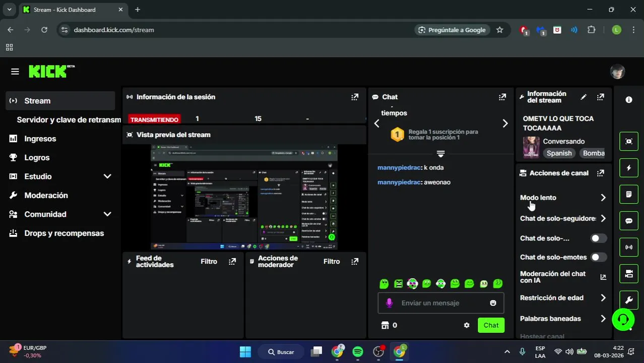Viewport: 644px width, 363px height.
Task: Pop out the Feed de actividades panel
Action: coord(232,261)
